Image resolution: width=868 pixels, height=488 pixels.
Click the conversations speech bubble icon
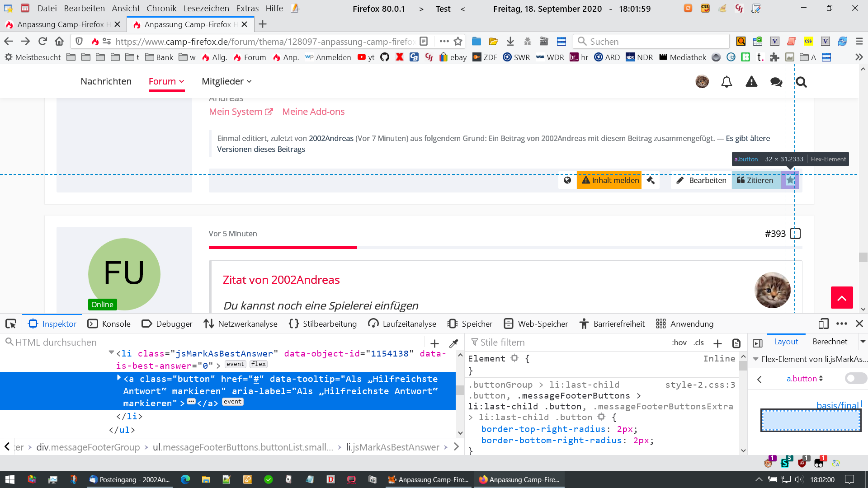776,82
